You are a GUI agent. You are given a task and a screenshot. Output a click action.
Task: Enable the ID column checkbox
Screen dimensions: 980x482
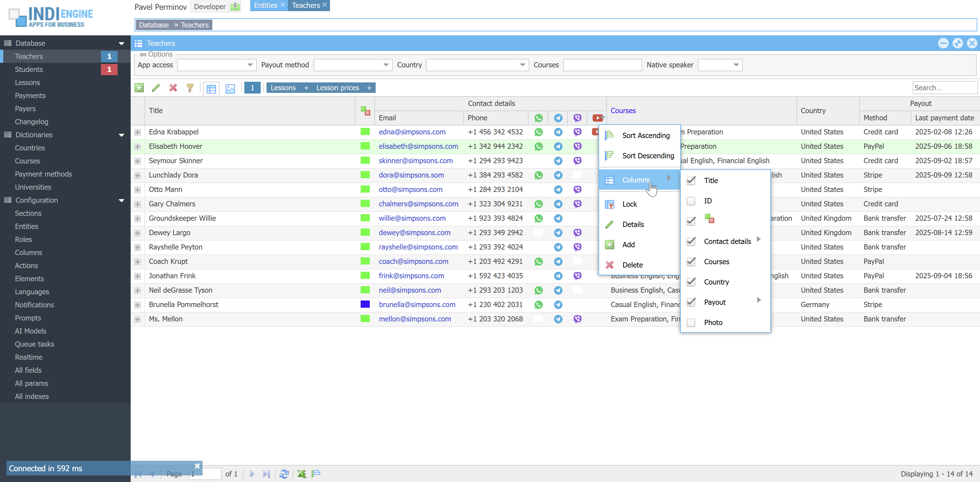tap(691, 201)
